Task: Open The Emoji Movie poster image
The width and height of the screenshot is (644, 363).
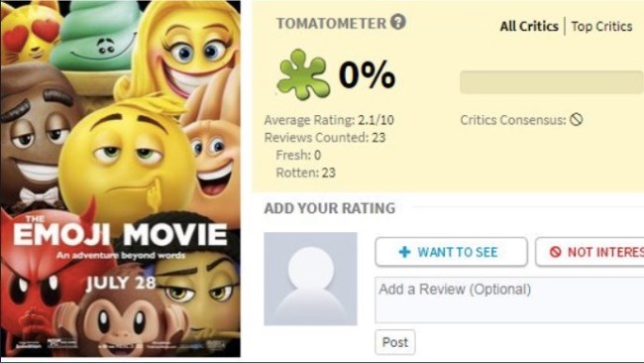Action: click(120, 179)
